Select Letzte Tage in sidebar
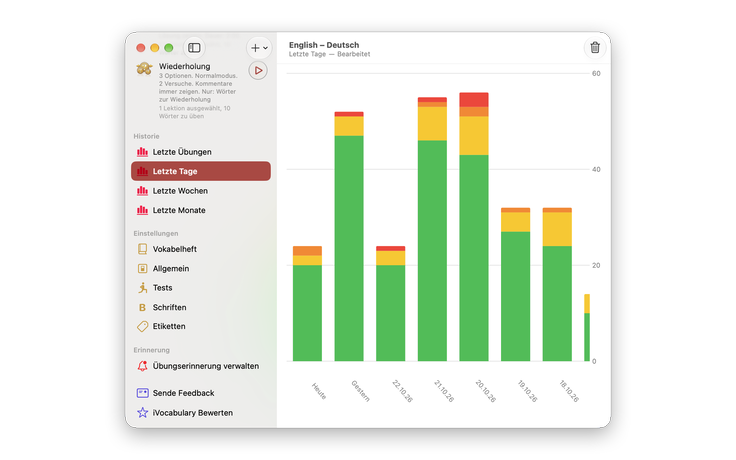The height and width of the screenshot is (460, 736). click(201, 171)
